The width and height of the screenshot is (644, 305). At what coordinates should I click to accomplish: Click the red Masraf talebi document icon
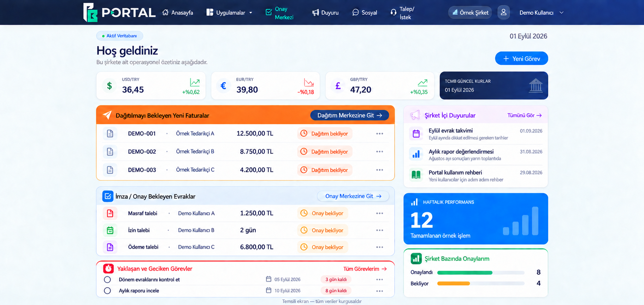tap(110, 213)
